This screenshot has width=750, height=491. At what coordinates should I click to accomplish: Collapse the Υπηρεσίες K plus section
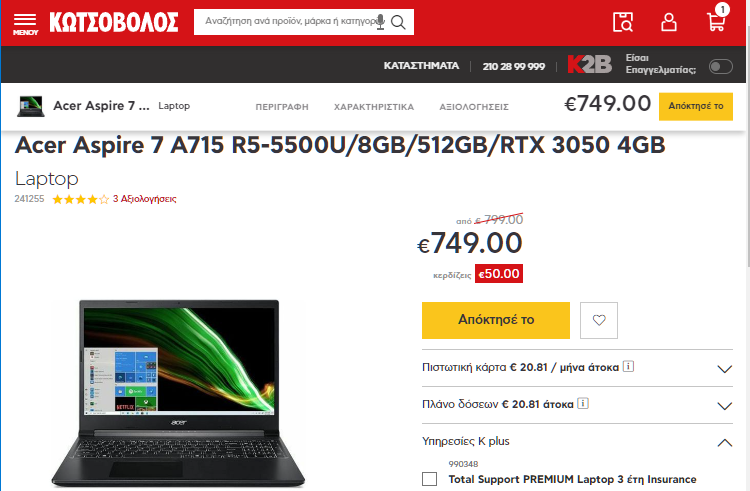tap(577, 441)
